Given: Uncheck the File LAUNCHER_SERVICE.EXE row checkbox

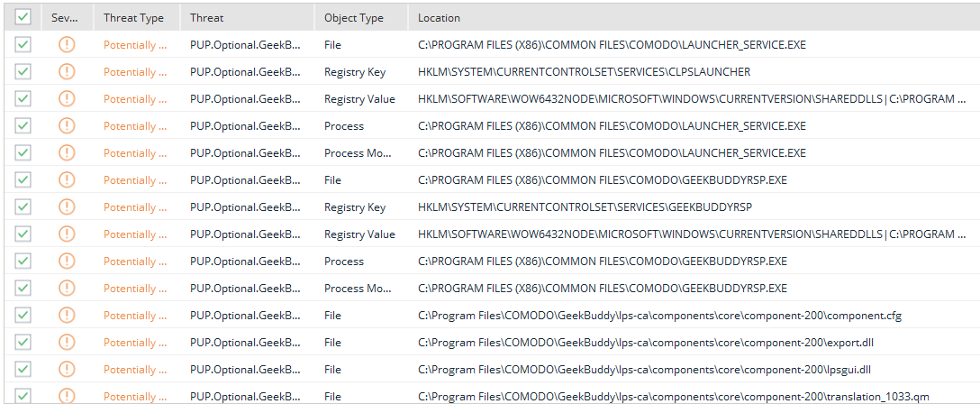Looking at the screenshot, I should pyautogui.click(x=23, y=45).
